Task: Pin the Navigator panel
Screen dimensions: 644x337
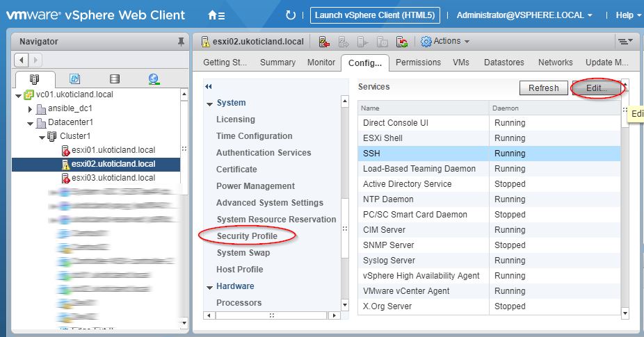Action: (x=181, y=42)
